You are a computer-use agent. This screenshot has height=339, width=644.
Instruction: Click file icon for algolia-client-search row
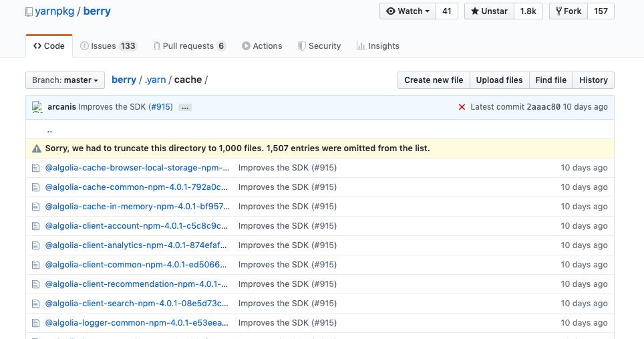(x=35, y=303)
